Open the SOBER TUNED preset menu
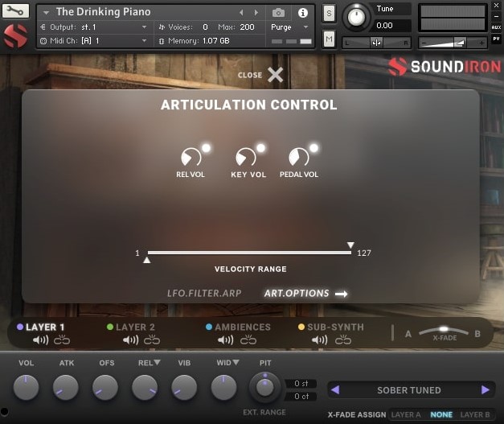504x424 pixels. (409, 390)
